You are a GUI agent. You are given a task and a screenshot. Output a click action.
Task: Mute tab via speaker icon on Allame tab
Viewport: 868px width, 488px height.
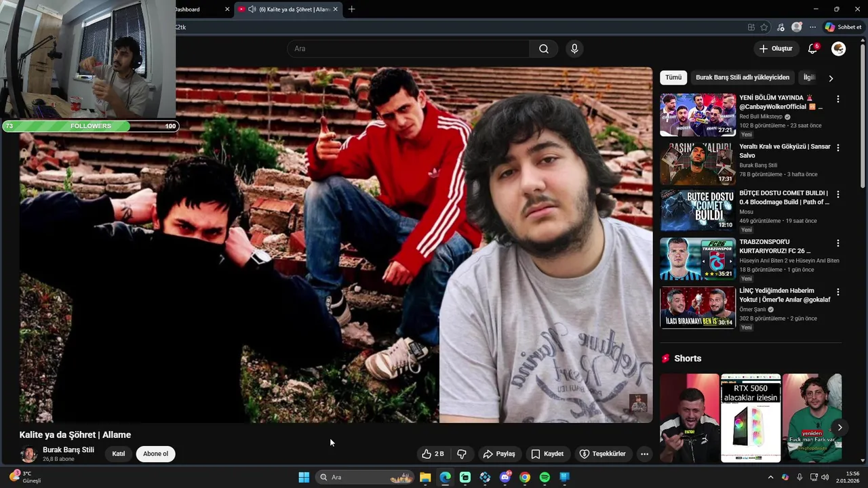(252, 9)
